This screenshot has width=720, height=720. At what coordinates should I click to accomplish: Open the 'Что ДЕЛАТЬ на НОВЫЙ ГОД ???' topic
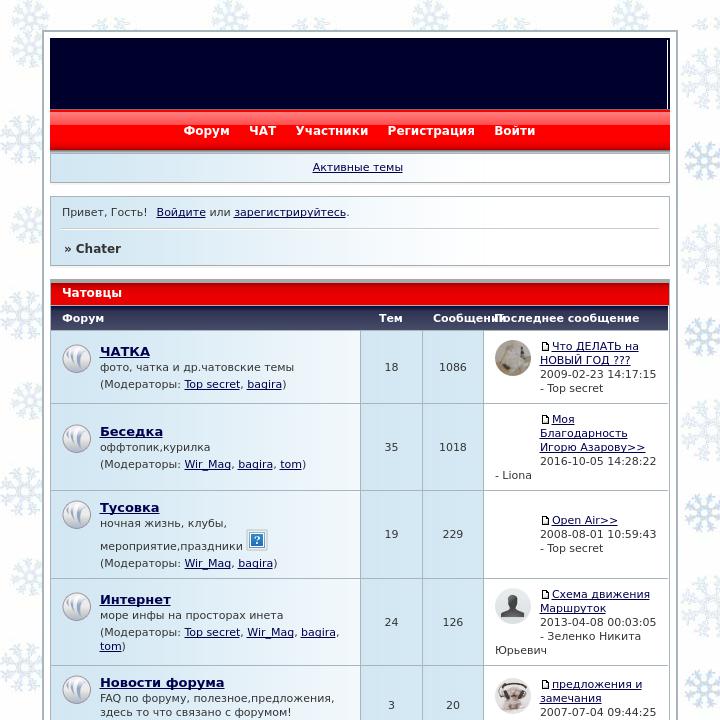(x=590, y=353)
